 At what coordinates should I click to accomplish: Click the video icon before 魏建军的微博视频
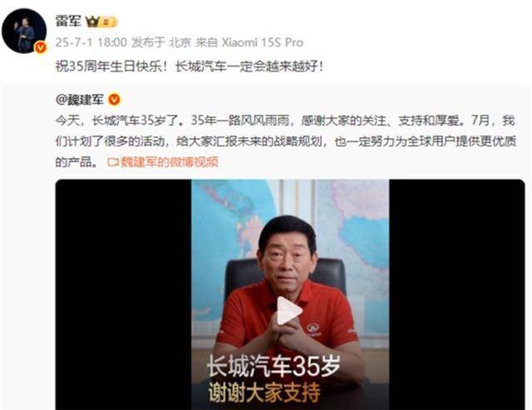click(x=113, y=162)
